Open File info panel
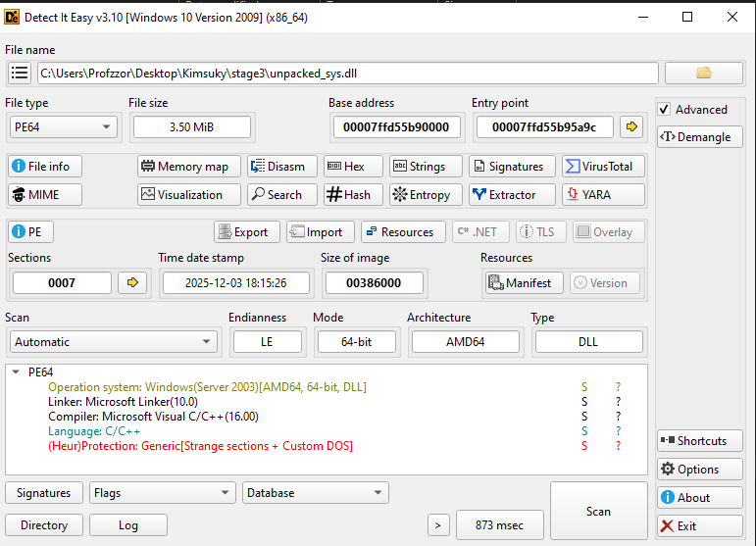 (45, 167)
